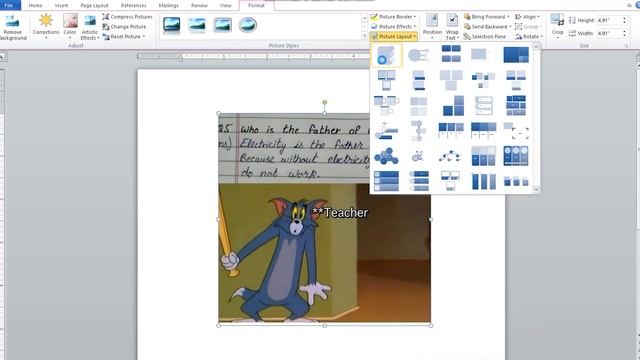Open the Position dropdown

coord(432,27)
